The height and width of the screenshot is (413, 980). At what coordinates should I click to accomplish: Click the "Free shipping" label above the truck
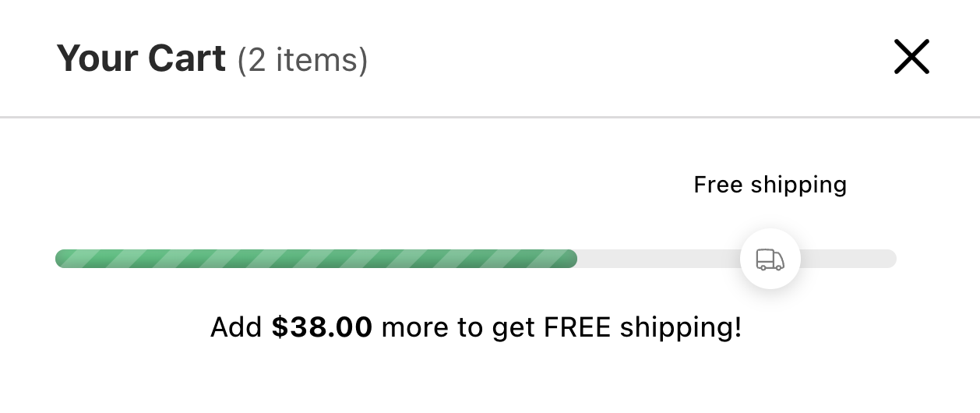tap(770, 185)
